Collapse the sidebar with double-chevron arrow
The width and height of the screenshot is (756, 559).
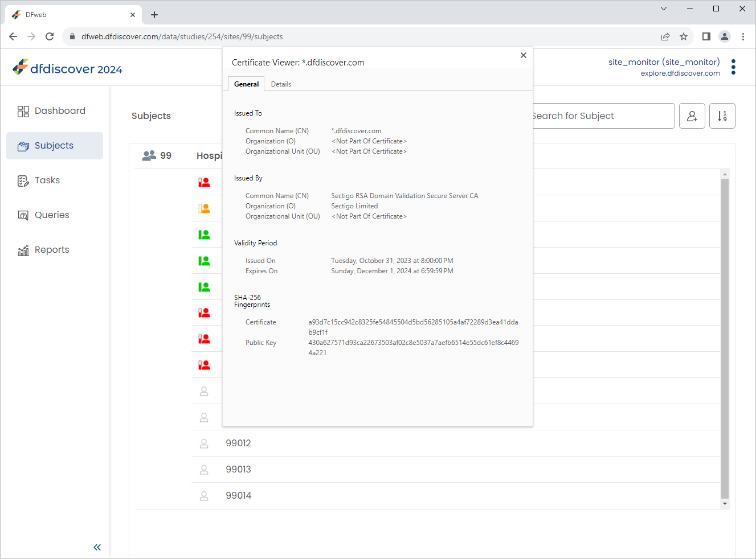click(97, 547)
